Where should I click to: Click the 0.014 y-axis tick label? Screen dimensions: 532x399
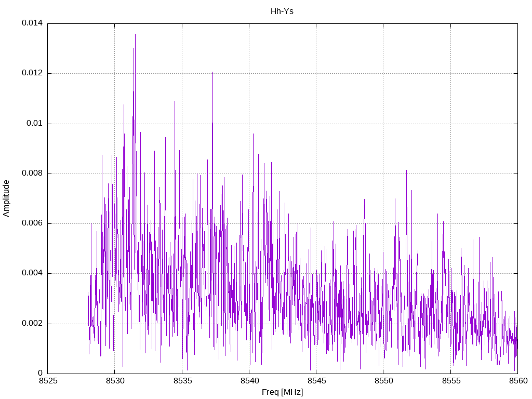32,23
